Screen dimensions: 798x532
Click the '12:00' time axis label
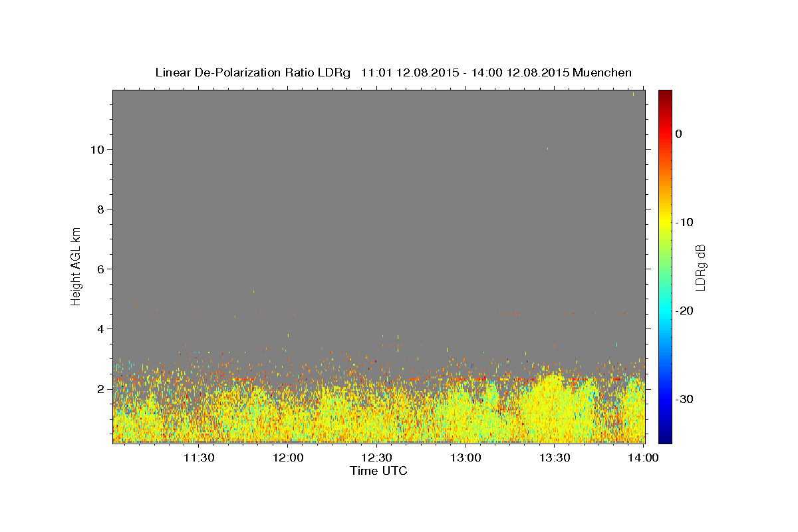pos(288,458)
